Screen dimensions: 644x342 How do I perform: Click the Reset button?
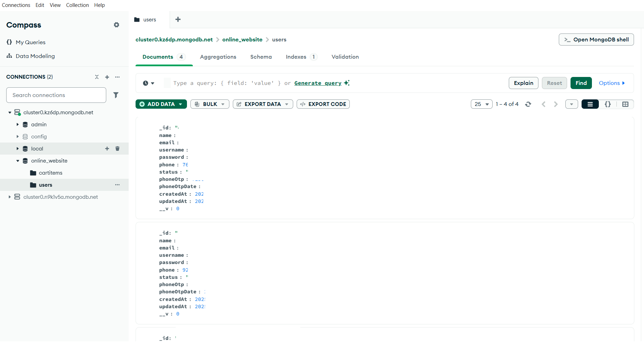pos(554,83)
